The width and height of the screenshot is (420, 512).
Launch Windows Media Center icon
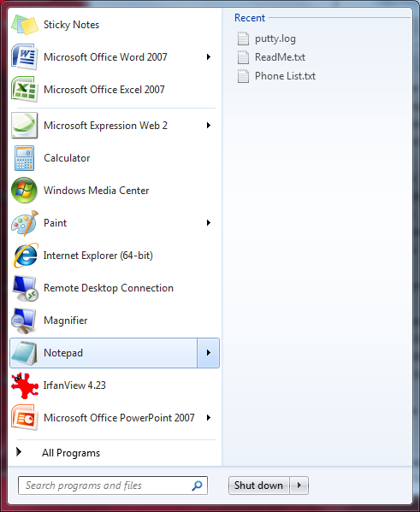click(x=24, y=191)
